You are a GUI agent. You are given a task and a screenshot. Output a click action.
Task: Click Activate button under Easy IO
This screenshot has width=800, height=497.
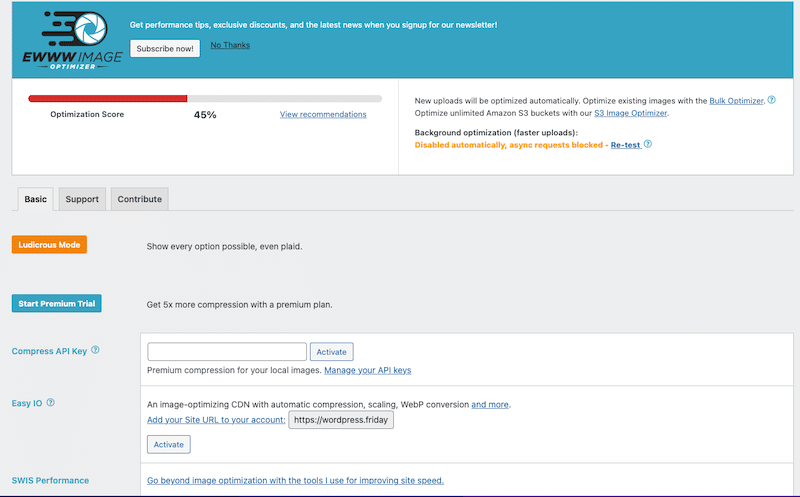[x=169, y=444]
